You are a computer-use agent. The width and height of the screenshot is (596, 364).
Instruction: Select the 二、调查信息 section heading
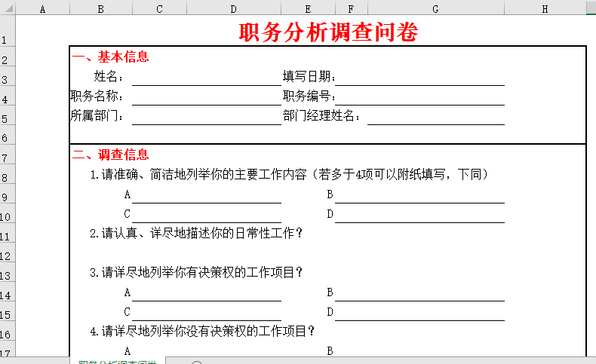click(x=111, y=154)
